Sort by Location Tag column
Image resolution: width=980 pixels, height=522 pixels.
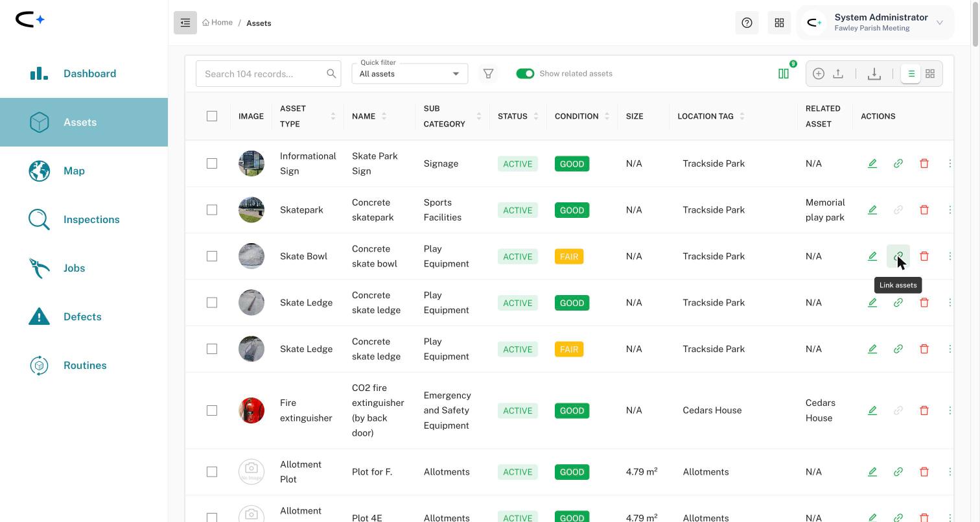click(742, 116)
